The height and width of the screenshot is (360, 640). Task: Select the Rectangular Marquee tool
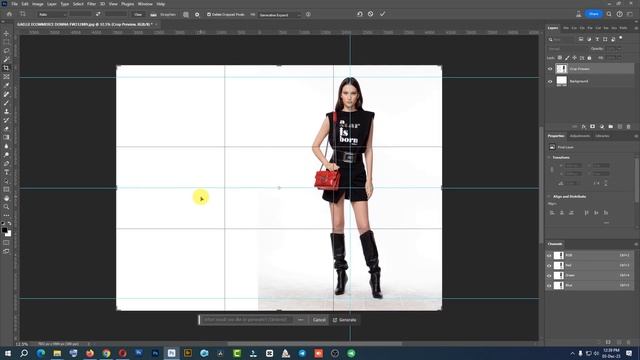(x=6, y=42)
